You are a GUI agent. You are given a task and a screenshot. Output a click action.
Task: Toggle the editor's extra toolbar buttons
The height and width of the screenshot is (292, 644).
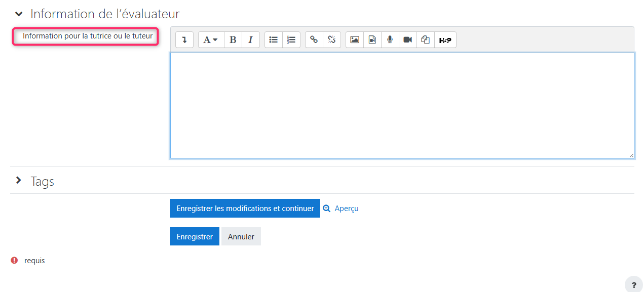click(x=184, y=40)
